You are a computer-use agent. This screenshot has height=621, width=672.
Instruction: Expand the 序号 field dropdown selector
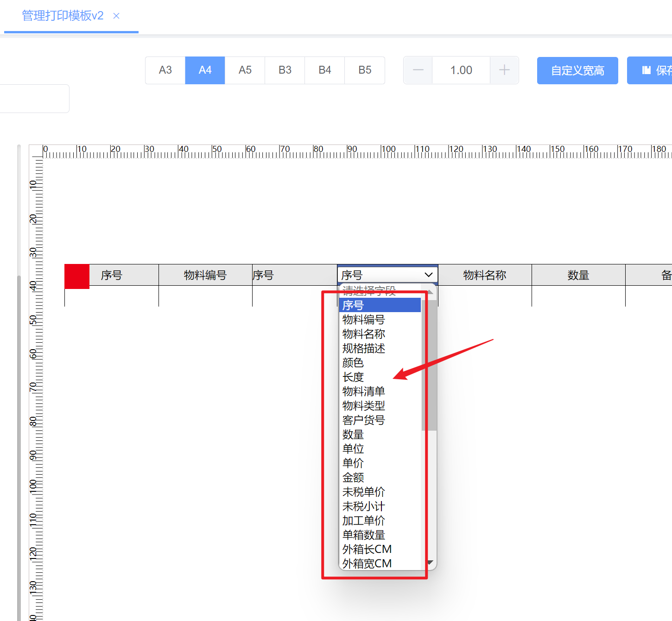(387, 275)
